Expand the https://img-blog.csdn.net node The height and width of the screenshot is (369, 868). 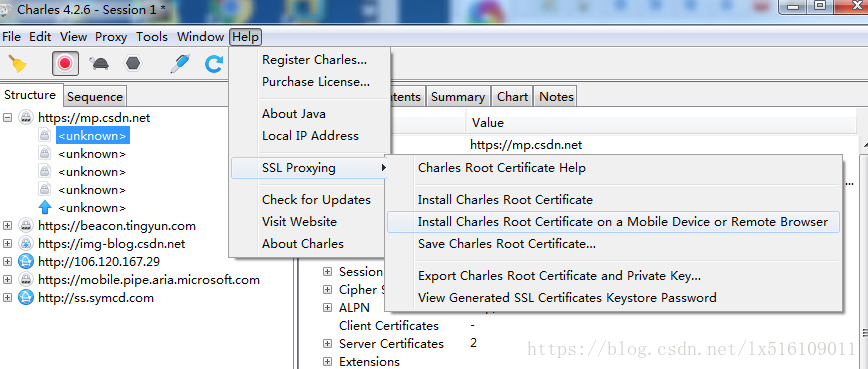[8, 243]
